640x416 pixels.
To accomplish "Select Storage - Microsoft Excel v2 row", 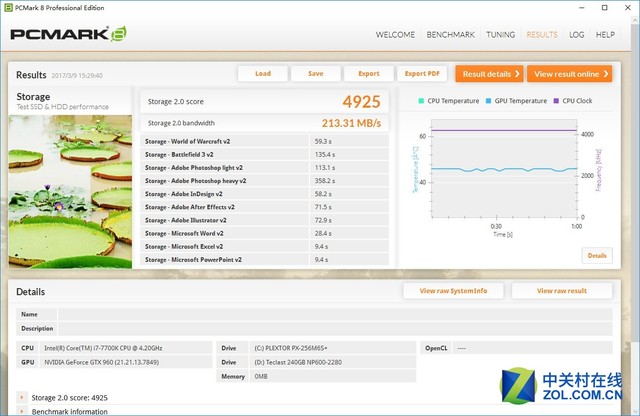I will click(264, 246).
